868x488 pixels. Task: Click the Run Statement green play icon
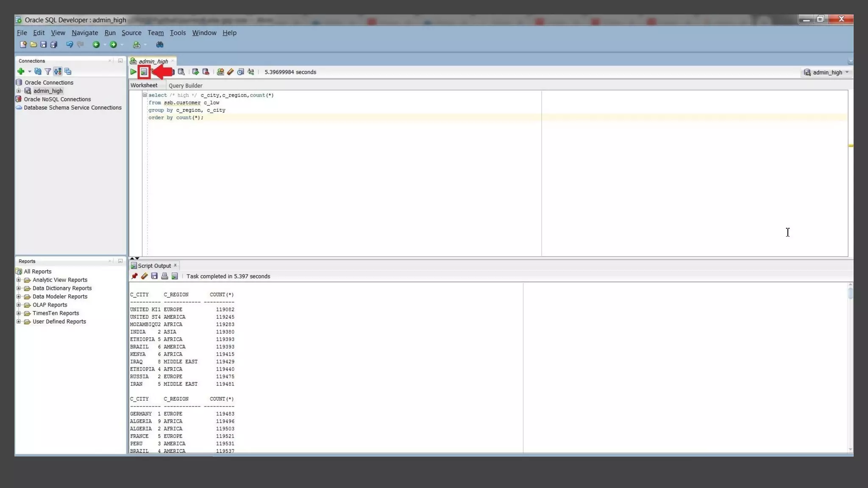(x=133, y=72)
